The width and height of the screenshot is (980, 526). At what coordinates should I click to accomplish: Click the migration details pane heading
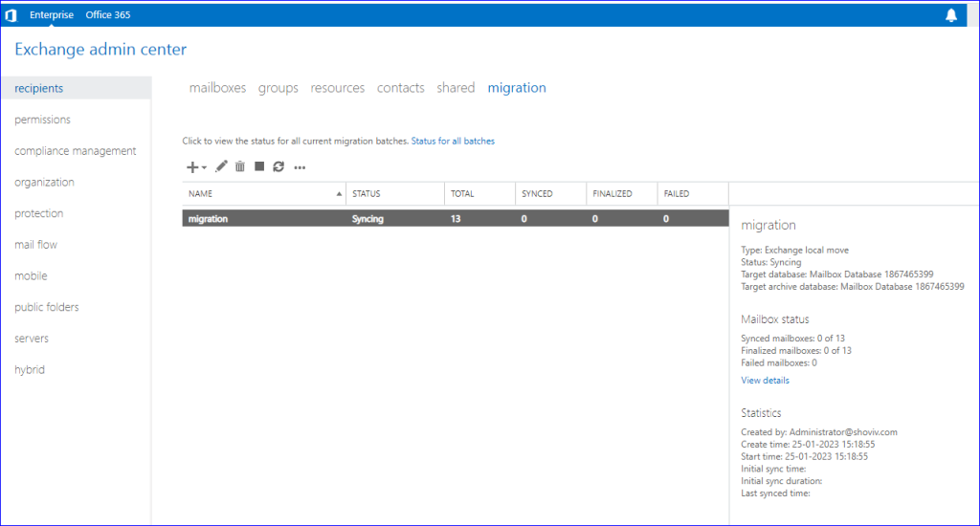tap(768, 226)
